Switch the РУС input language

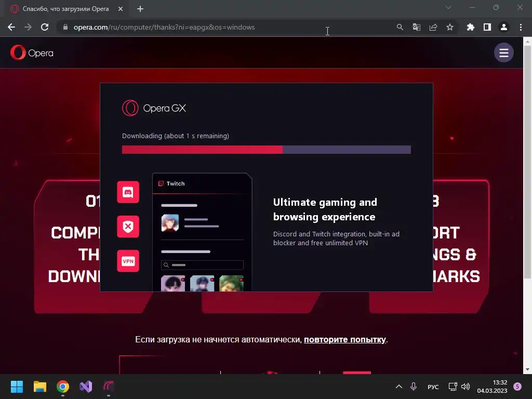[433, 387]
